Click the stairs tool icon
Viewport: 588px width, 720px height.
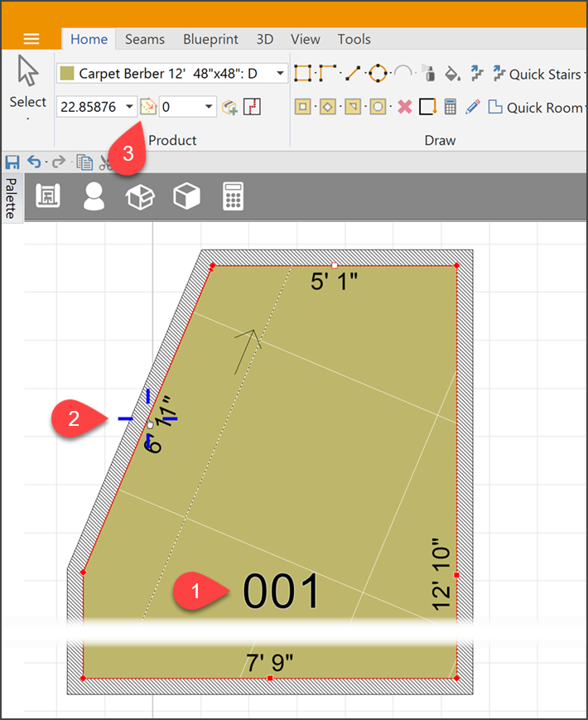coord(477,74)
